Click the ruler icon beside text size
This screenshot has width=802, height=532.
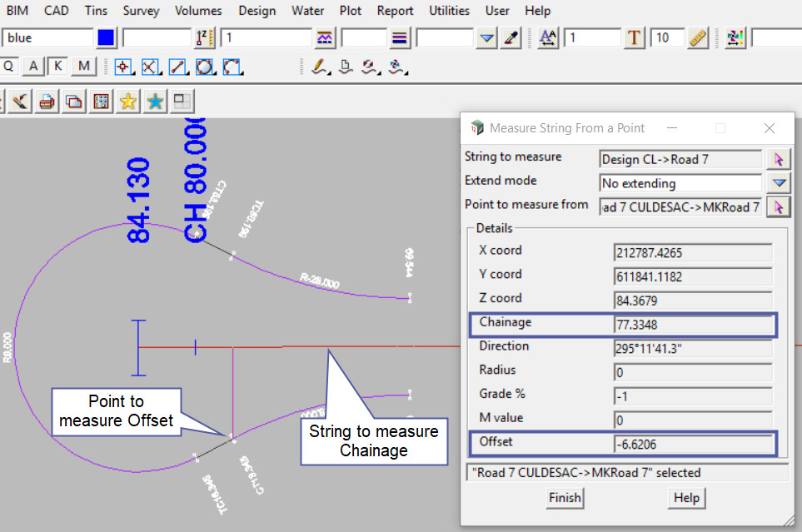click(698, 38)
